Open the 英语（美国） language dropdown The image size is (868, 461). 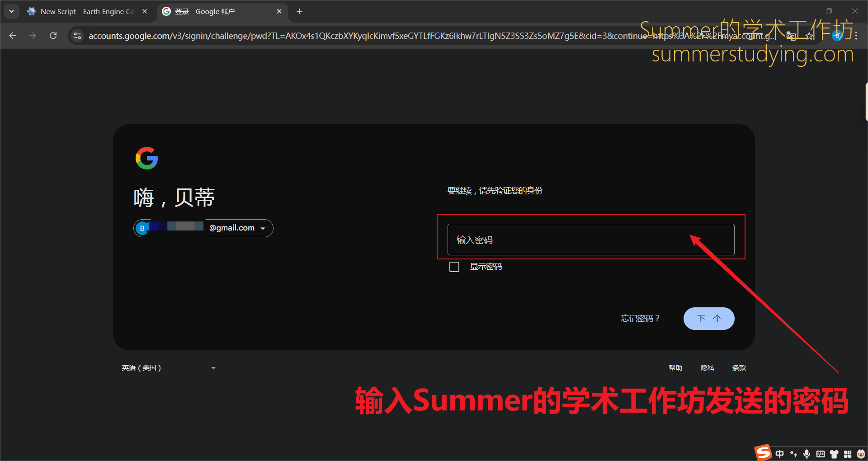[169, 368]
